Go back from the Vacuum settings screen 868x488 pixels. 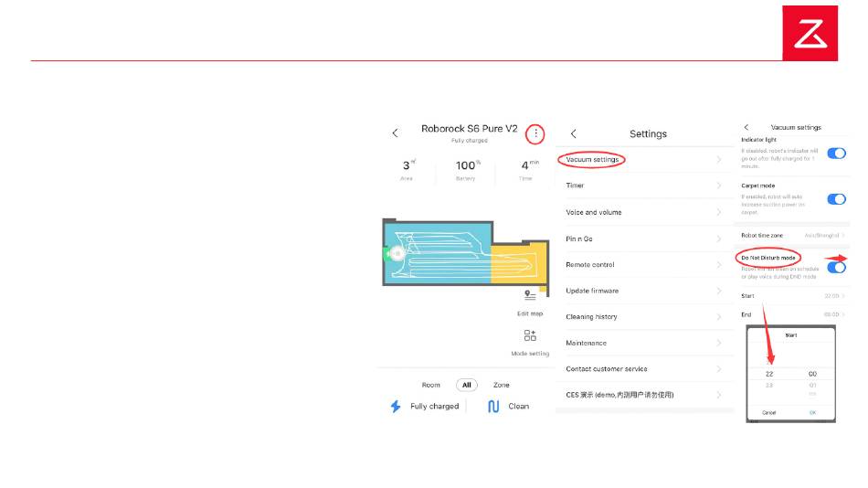[x=746, y=127]
